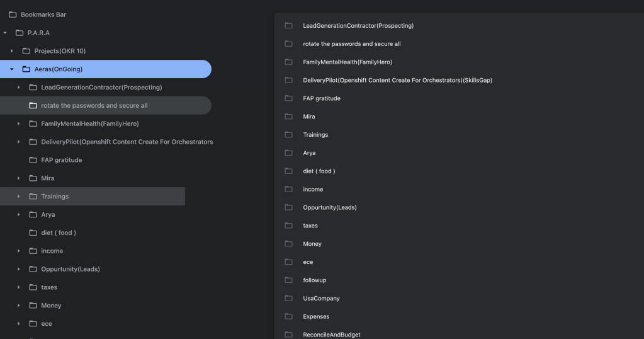This screenshot has height=339, width=644.
Task: Click the folder icon next to followup in the list
Action: (289, 280)
